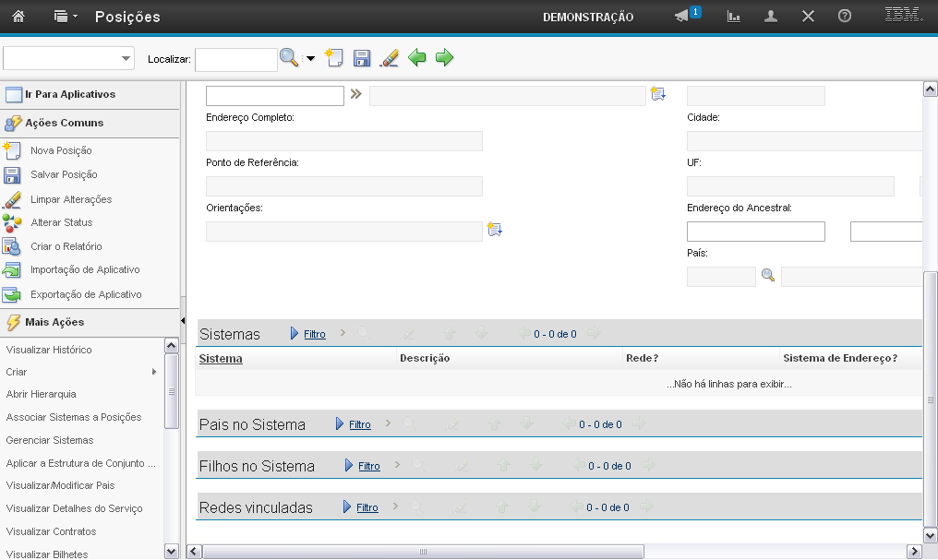Click the help question mark icon
Image resolution: width=938 pixels, height=560 pixels.
[844, 17]
